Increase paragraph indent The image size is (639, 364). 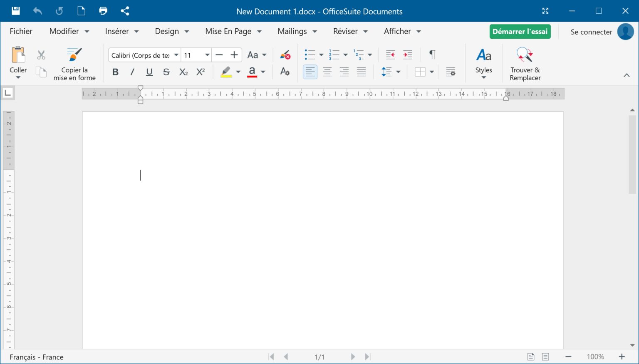(x=408, y=55)
